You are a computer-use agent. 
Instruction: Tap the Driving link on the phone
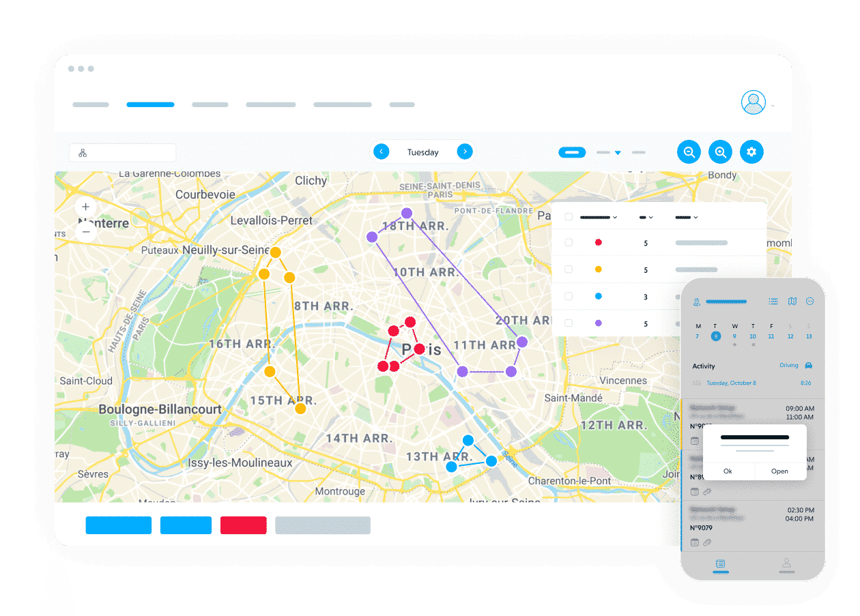(x=789, y=366)
